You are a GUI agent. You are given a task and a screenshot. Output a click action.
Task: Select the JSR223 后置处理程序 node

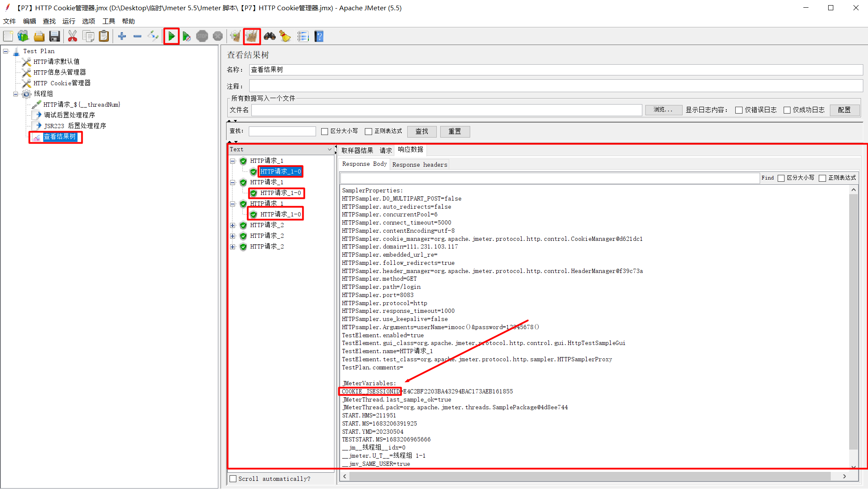tap(75, 126)
